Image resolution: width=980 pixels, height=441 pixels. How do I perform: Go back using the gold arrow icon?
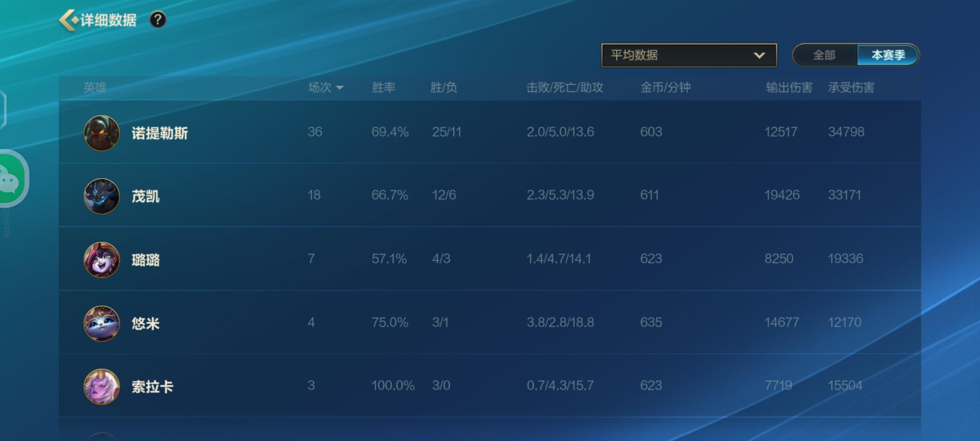click(x=69, y=20)
